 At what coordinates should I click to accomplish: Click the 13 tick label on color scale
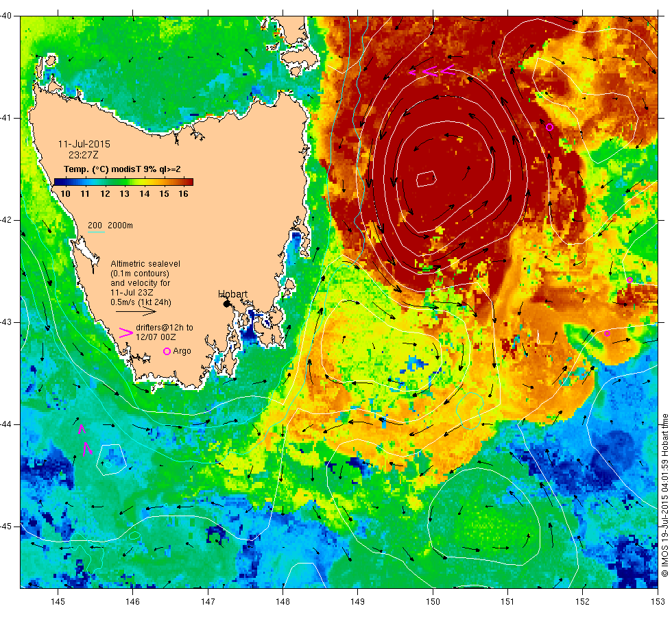(124, 193)
